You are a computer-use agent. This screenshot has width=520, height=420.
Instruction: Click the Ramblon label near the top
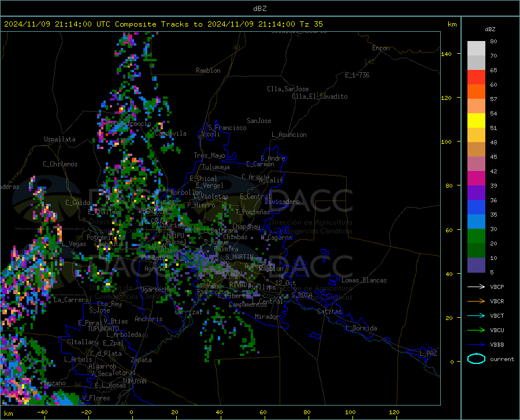tap(208, 70)
